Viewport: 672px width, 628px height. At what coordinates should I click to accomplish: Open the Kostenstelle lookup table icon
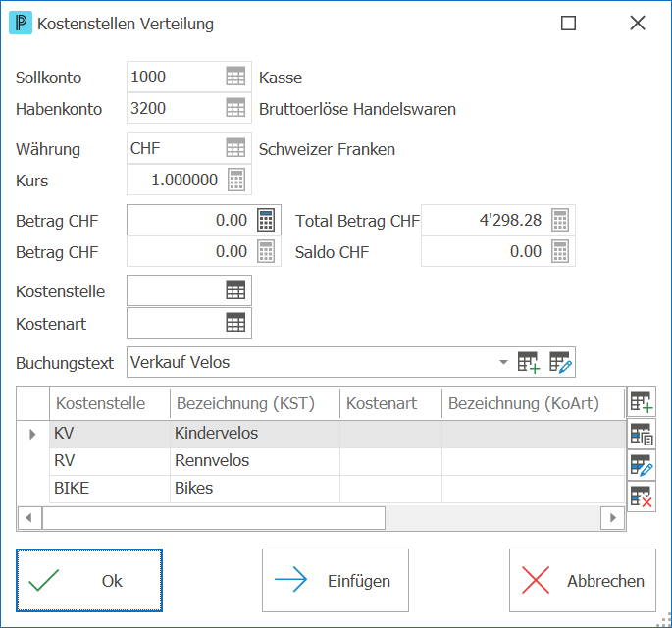235,290
